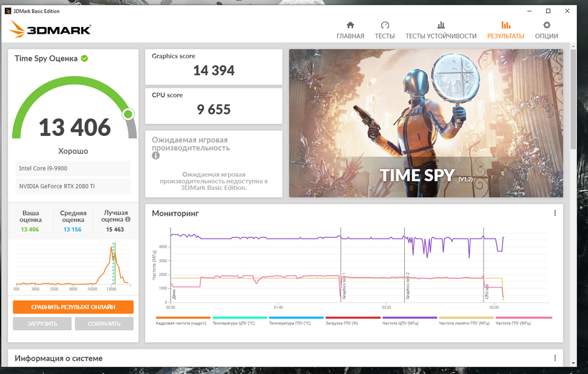Open the Тесты устойчивости tab
Screen dimensions: 588x374
click(441, 30)
